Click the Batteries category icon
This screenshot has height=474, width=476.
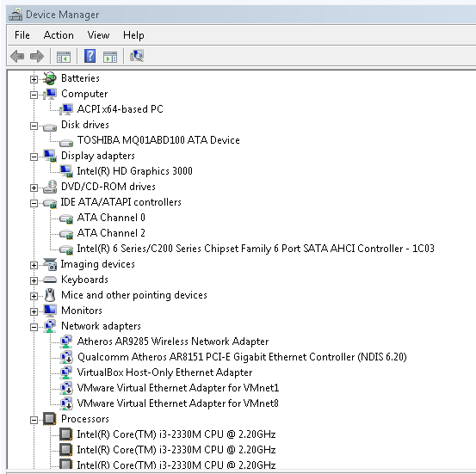click(x=49, y=78)
